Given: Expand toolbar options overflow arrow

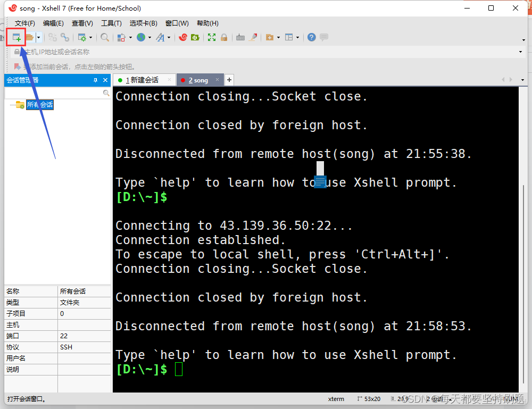Looking at the screenshot, I should click(x=523, y=40).
